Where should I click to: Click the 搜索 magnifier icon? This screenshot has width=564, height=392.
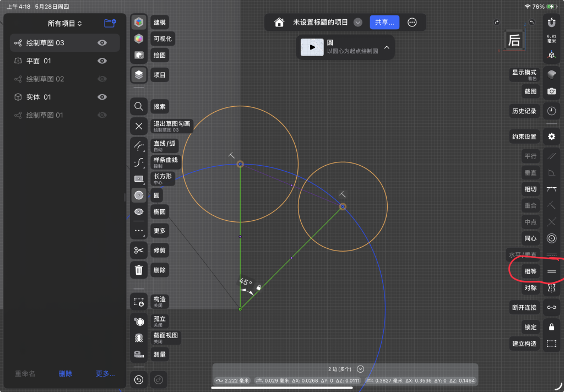(x=139, y=106)
